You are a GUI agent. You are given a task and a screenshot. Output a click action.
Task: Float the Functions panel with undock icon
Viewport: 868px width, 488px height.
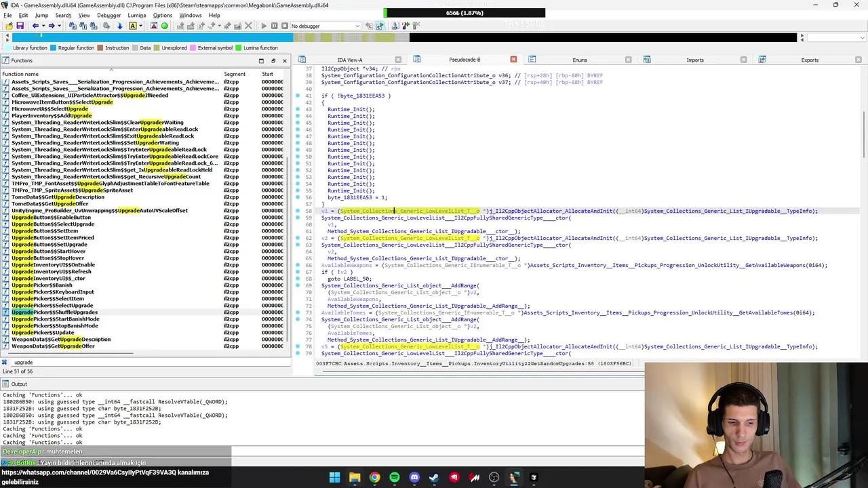[273, 60]
